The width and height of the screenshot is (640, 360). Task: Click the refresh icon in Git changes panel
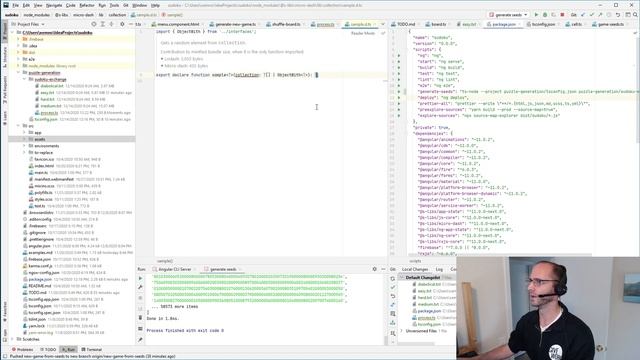tap(393, 278)
